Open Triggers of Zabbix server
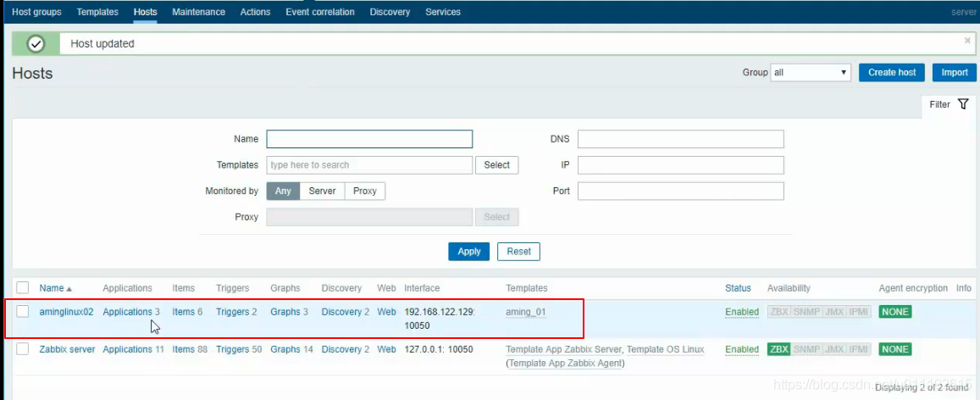 coord(232,349)
